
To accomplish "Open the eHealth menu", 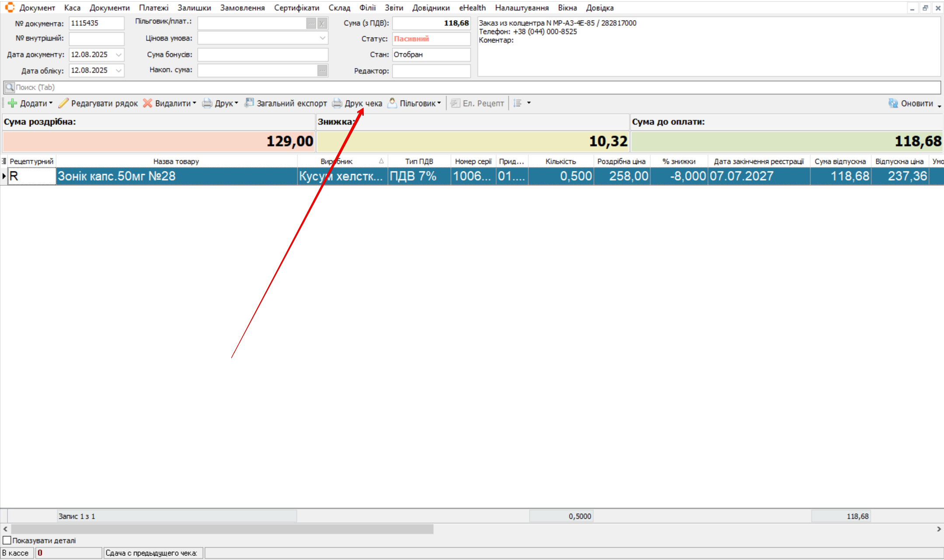I will (472, 8).
